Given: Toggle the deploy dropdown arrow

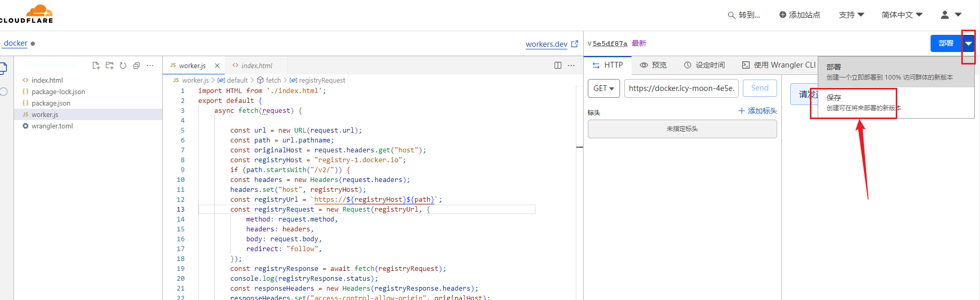Looking at the screenshot, I should (968, 44).
